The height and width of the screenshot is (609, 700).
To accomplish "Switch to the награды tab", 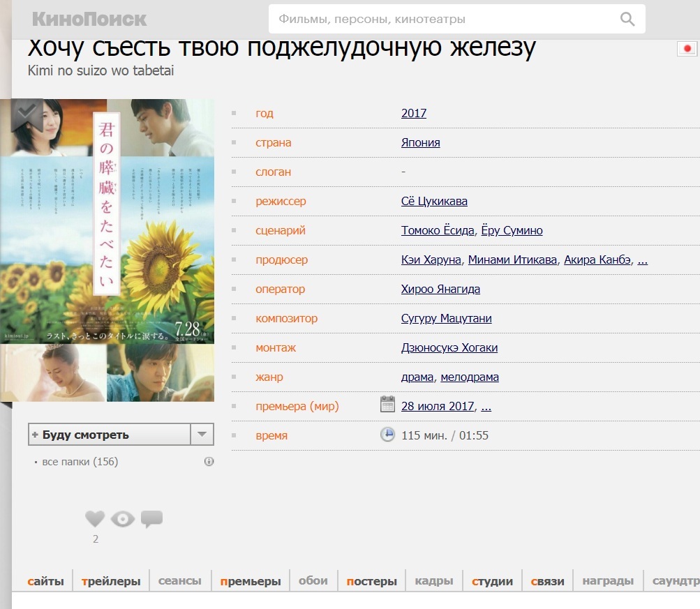I will tap(608, 581).
